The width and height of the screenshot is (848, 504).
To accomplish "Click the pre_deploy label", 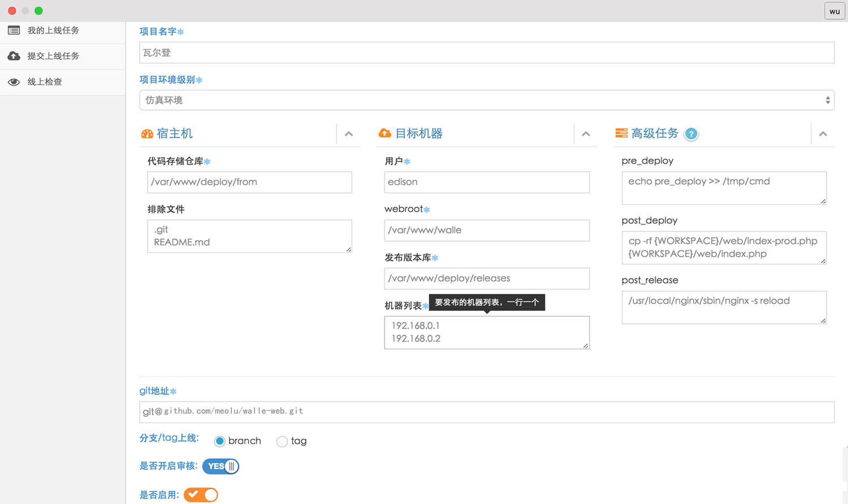I will pyautogui.click(x=647, y=161).
